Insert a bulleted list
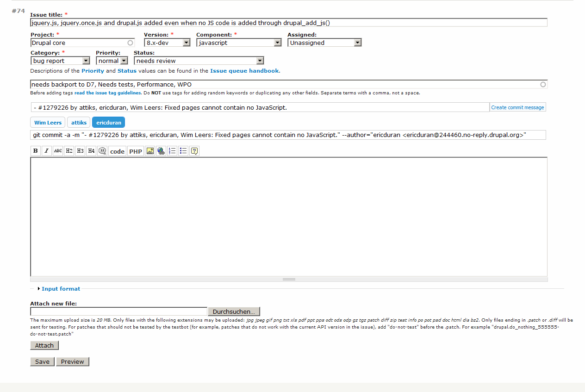This screenshot has width=585, height=392. coord(183,151)
